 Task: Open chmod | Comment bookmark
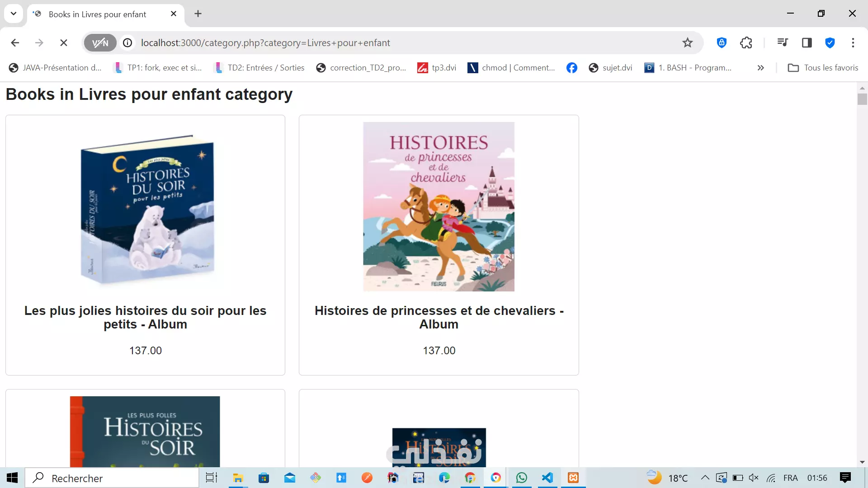coord(511,68)
